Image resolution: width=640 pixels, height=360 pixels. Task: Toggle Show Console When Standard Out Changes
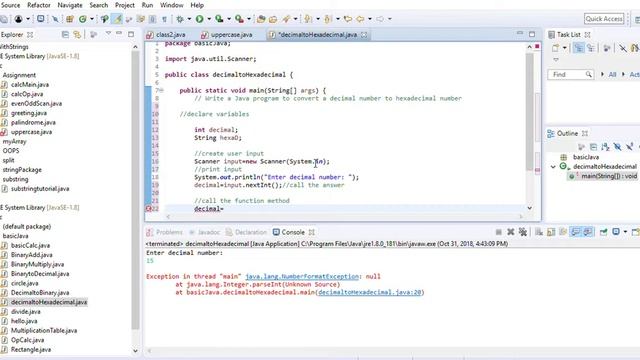pos(576,232)
